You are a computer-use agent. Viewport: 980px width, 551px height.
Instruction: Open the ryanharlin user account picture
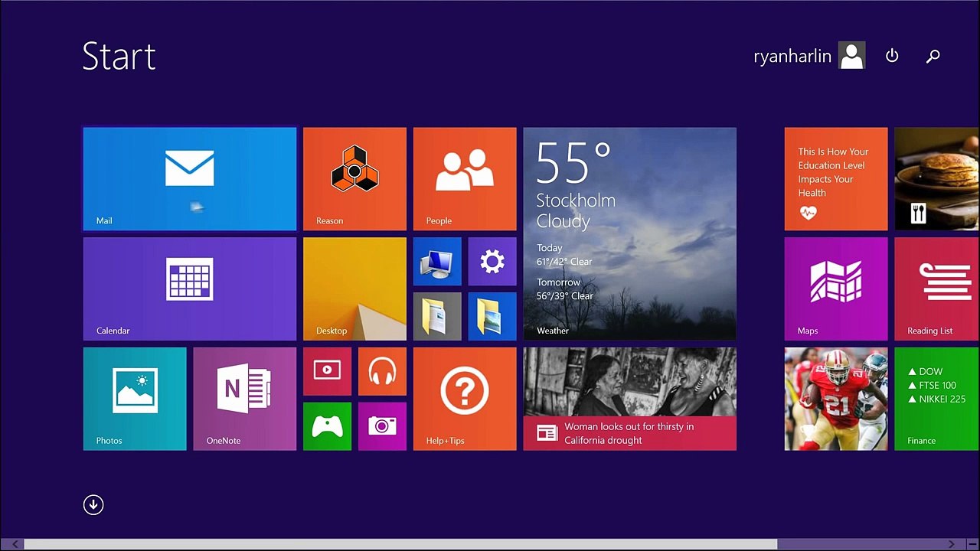pyautogui.click(x=852, y=56)
